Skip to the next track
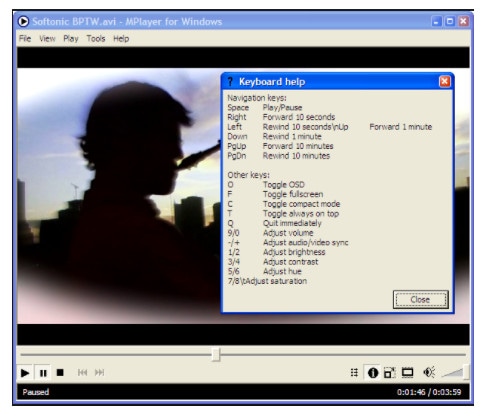 tap(99, 372)
